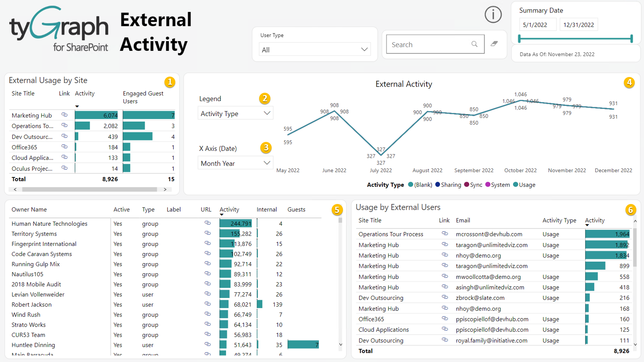The image size is (644, 362).
Task: Open link icon for Operations Tour Process
Action: click(x=445, y=234)
